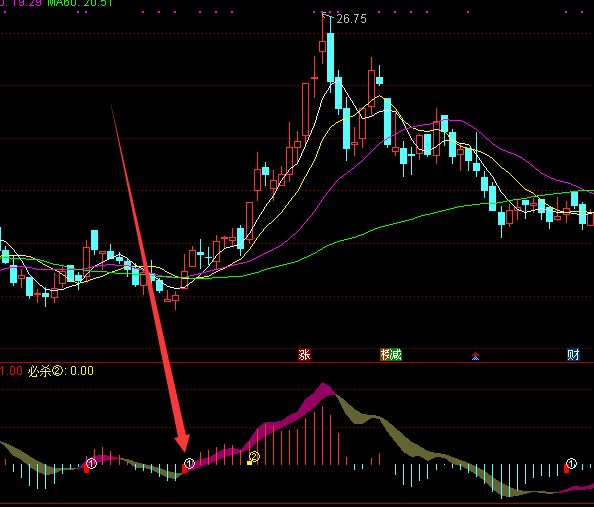The image size is (594, 507).
Task: Click the red 张 event icon
Action: [304, 355]
